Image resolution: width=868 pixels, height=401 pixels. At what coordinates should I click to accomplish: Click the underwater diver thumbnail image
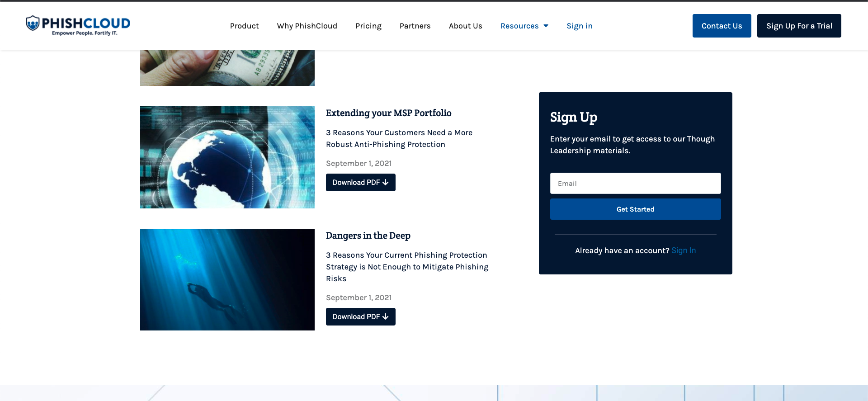coord(227,279)
